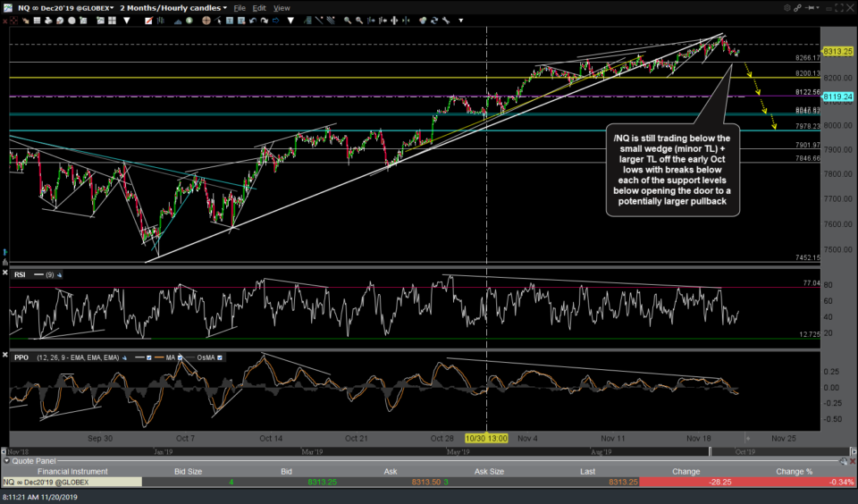Image resolution: width=858 pixels, height=504 pixels.
Task: Click the Financial Instrument column header
Action: click(x=72, y=471)
